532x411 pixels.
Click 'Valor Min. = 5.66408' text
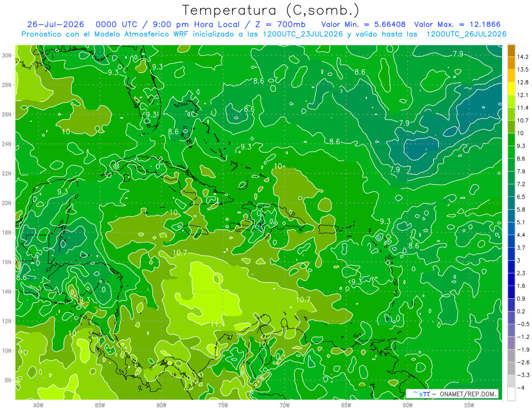click(363, 24)
